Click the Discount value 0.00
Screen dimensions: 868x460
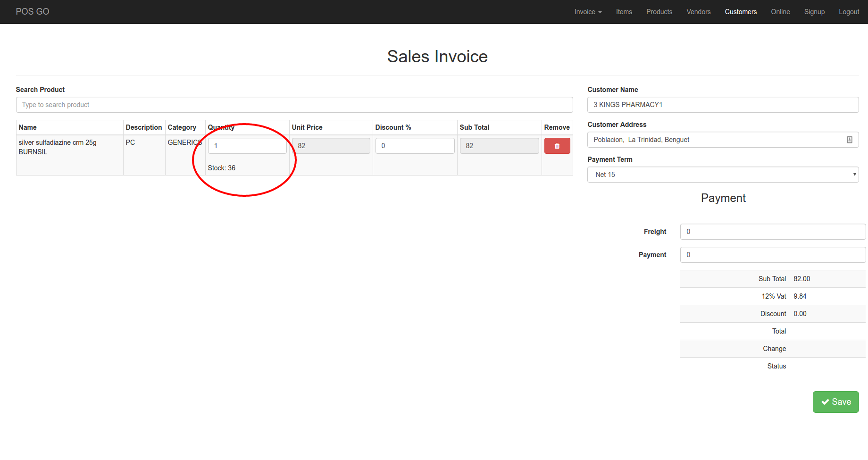coord(800,314)
